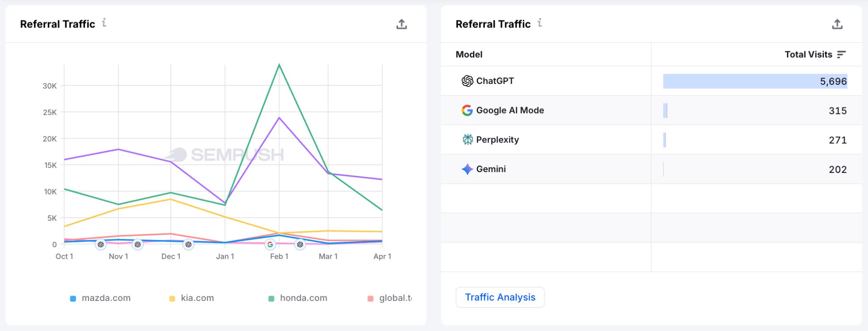Select the kia.com legend label
The width and height of the screenshot is (868, 331).
pos(198,298)
